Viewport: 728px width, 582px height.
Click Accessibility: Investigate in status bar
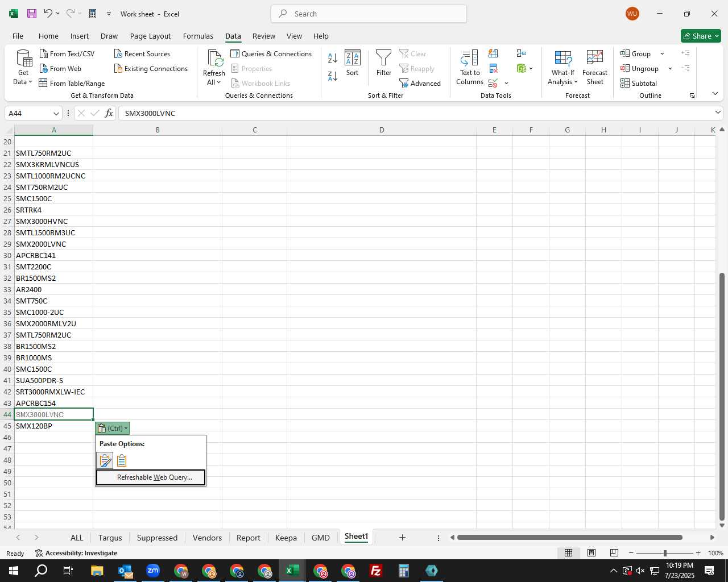(x=76, y=553)
